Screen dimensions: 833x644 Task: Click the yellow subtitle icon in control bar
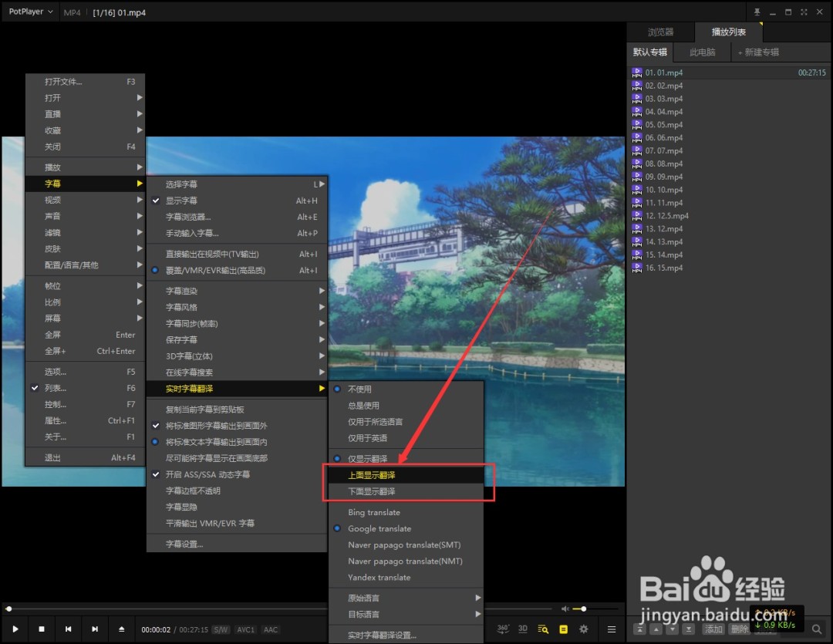(x=564, y=629)
